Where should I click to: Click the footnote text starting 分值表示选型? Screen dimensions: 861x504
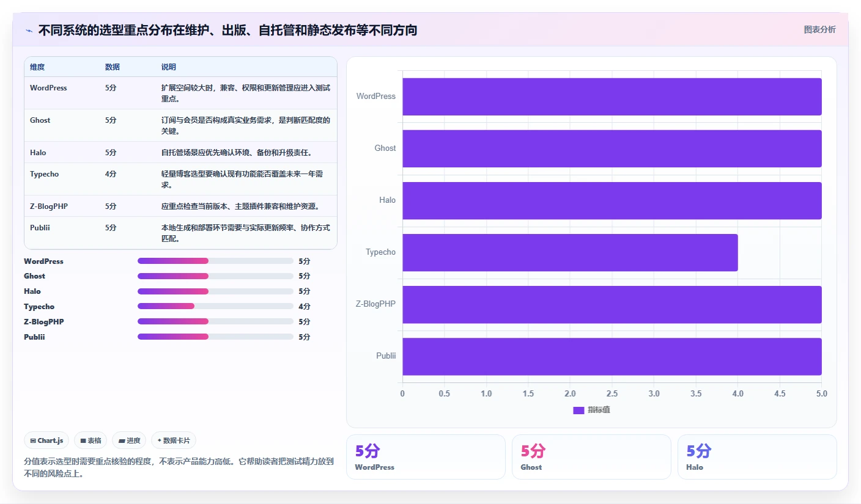tap(179, 467)
